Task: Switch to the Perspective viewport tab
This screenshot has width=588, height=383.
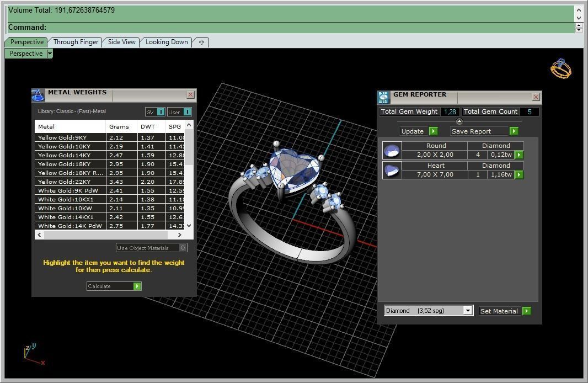Action: point(26,42)
